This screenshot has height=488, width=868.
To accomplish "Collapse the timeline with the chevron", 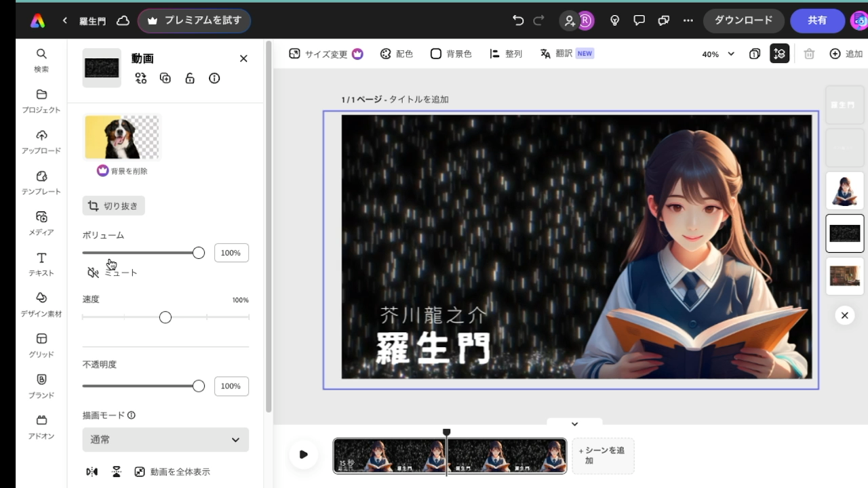I will click(574, 424).
